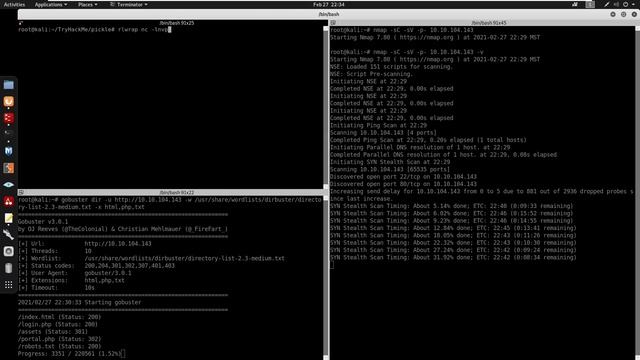Click the gray square indicator in top bar
Image resolution: width=640 pixels, height=360 pixels.
pos(590,4)
